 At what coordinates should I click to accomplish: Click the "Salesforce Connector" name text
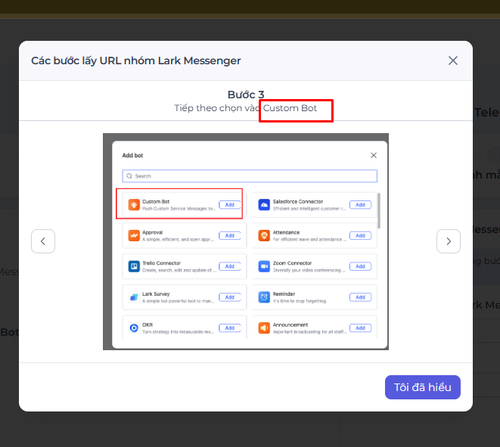coord(298,201)
